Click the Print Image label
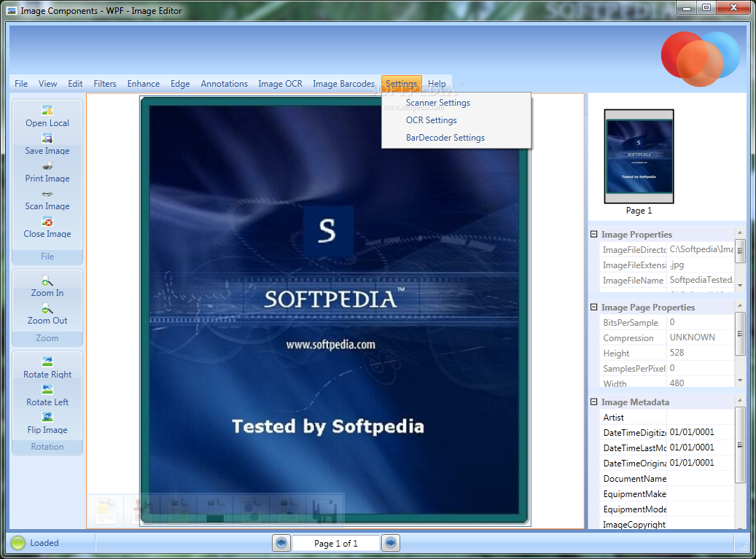Viewport: 756px width, 559px height. pyautogui.click(x=47, y=179)
